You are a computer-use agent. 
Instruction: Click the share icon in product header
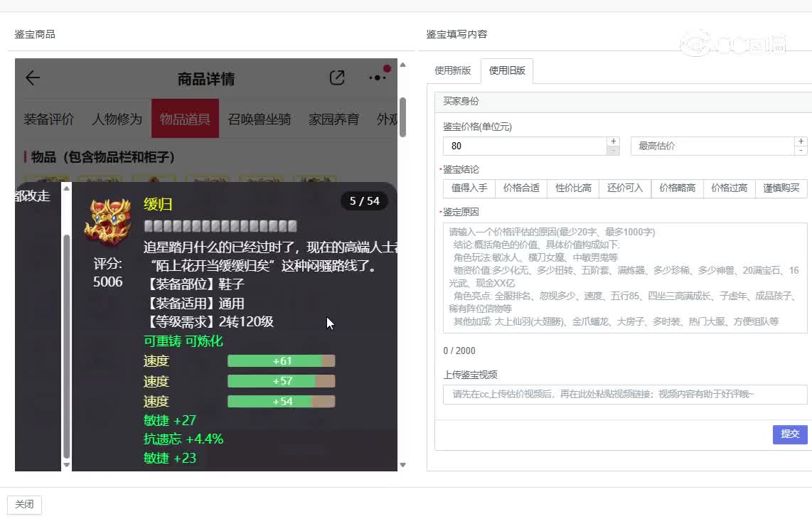[x=337, y=78]
